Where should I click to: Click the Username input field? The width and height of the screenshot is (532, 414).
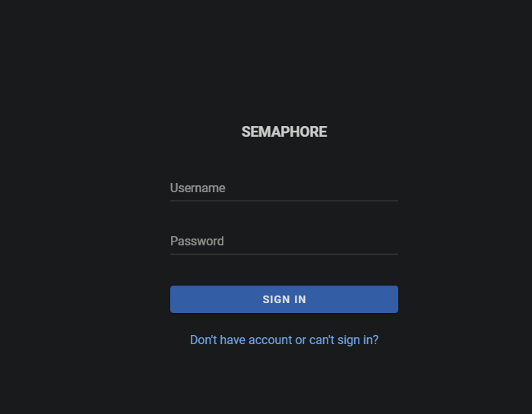[x=283, y=188]
